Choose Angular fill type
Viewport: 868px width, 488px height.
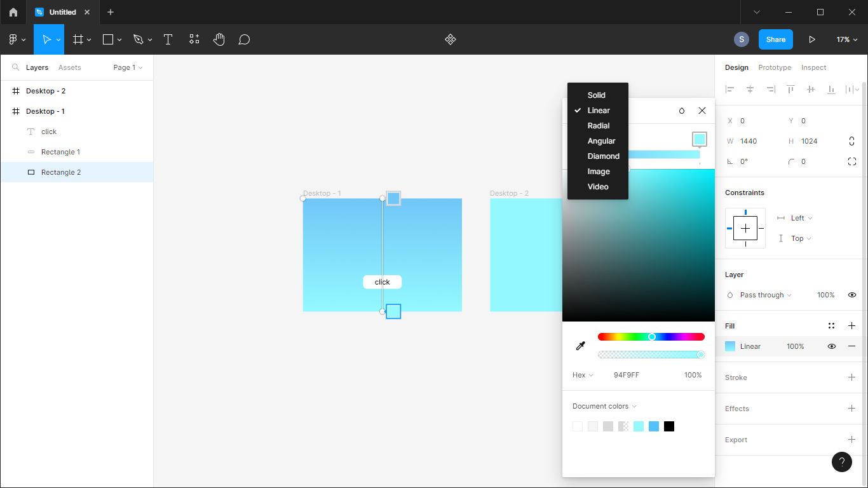click(x=598, y=141)
